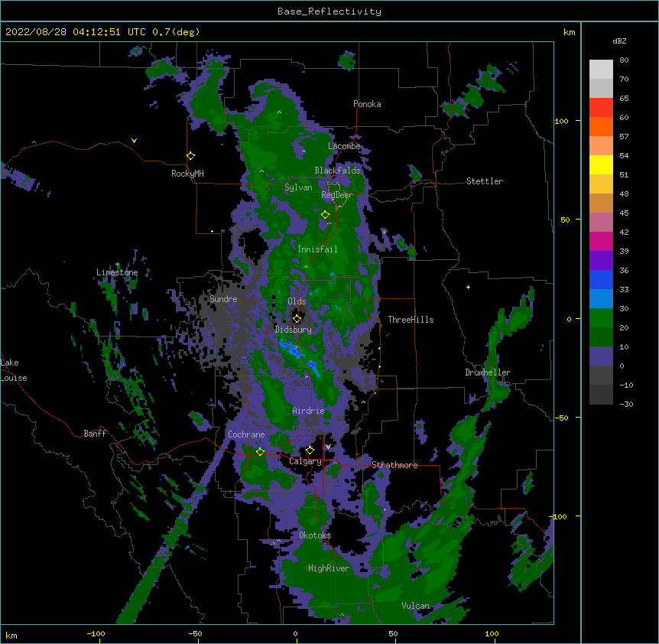659x644 pixels.
Task: Click the -50 tick on bottom axis
Action: pos(195,633)
